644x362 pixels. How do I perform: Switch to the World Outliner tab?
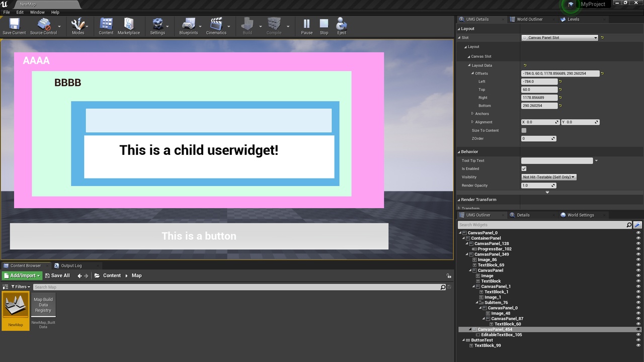click(529, 19)
